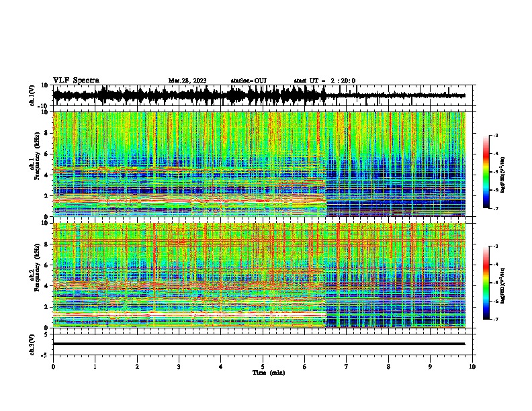
Task: Click the ch.2 spectrogram panel
Action: point(259,275)
